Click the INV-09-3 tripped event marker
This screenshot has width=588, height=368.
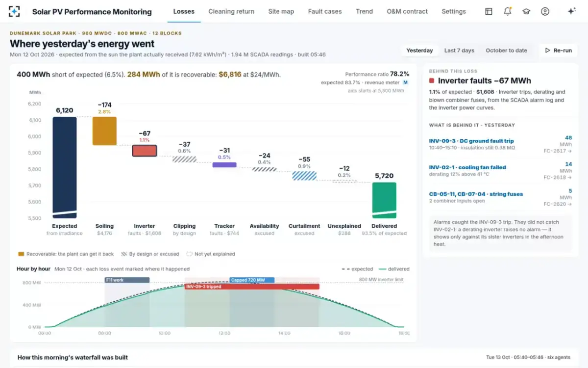coord(252,287)
